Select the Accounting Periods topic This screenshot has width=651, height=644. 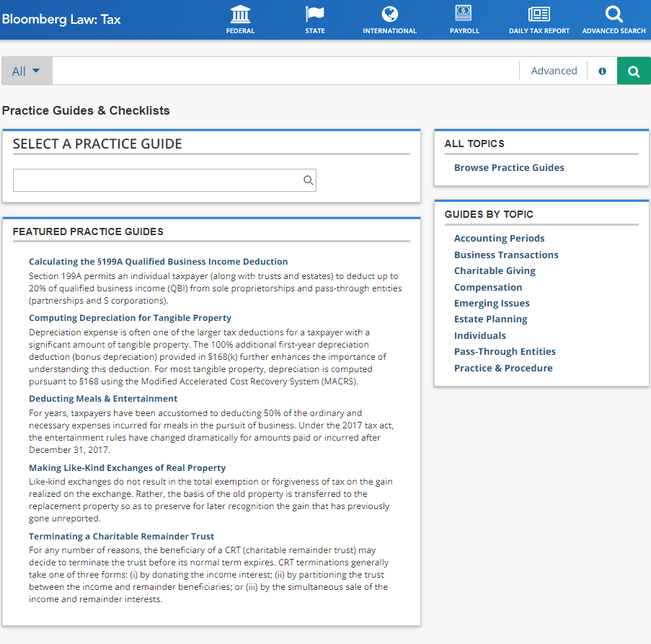[499, 238]
